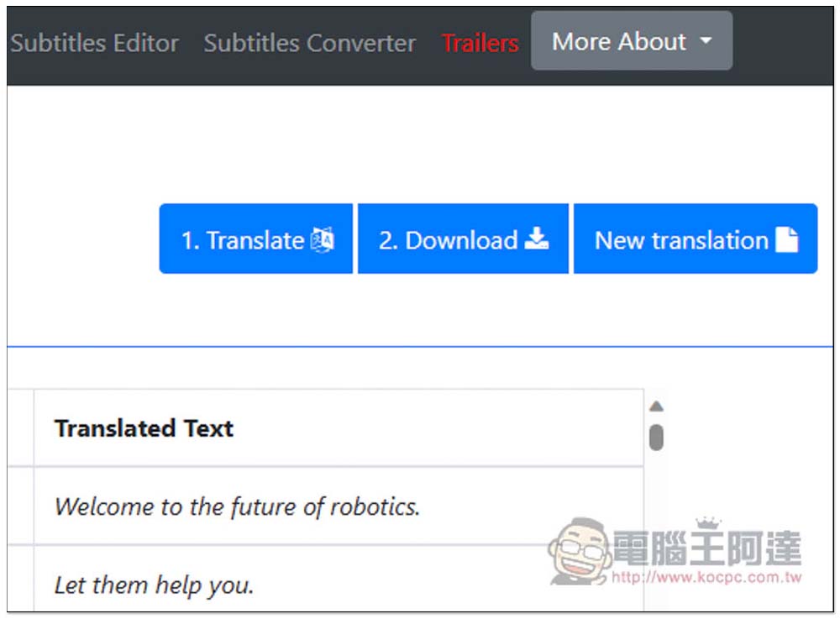Click the language translate icon
Viewport: 840px width, 619px height.
(323, 240)
